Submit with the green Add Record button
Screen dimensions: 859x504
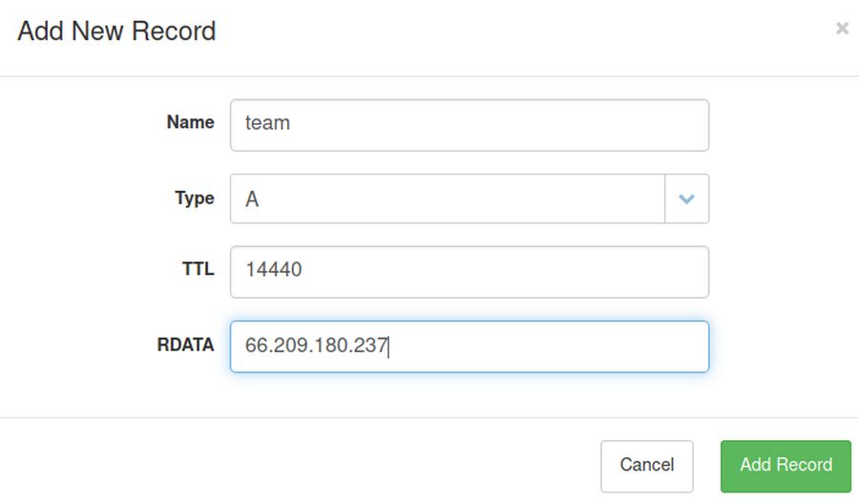tap(786, 466)
